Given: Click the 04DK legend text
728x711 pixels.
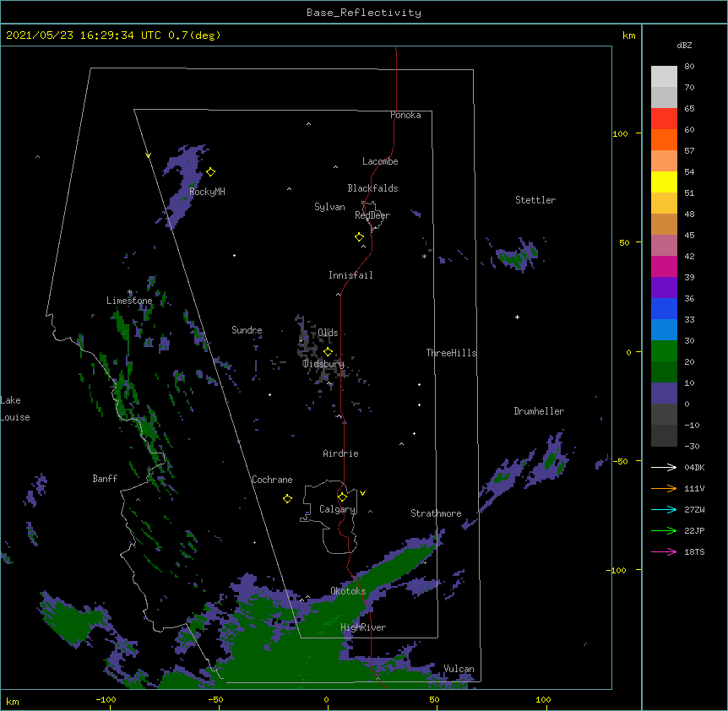Looking at the screenshot, I should (694, 467).
